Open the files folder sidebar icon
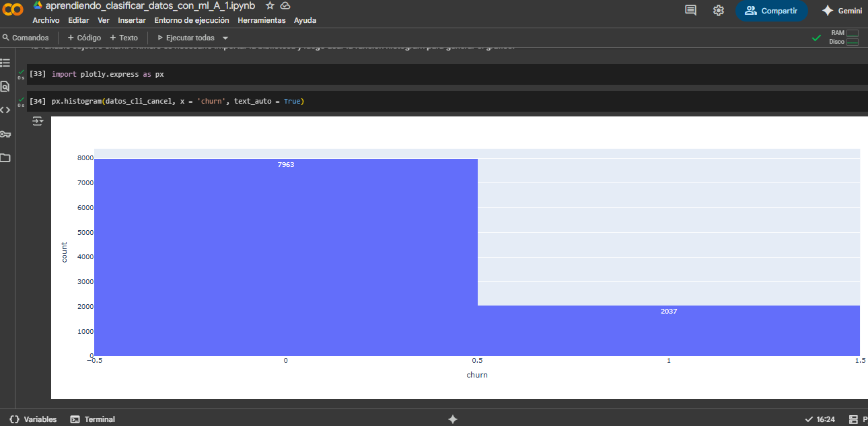 (5, 158)
